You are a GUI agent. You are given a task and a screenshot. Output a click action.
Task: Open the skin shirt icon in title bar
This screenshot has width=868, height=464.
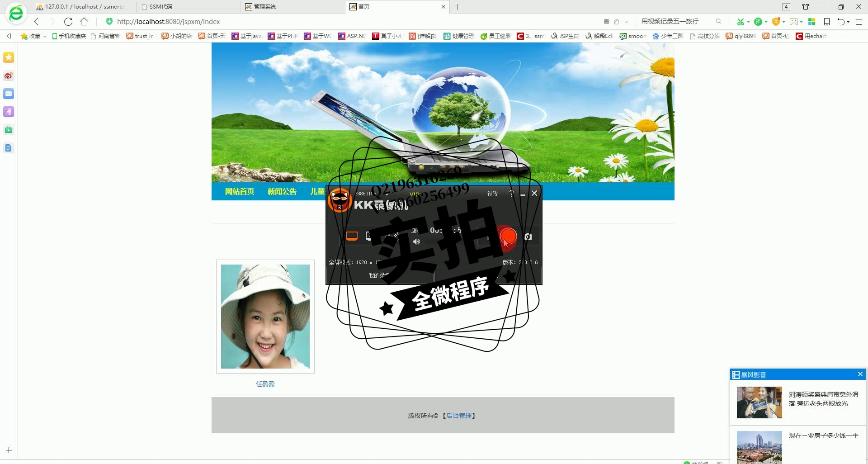(806, 7)
